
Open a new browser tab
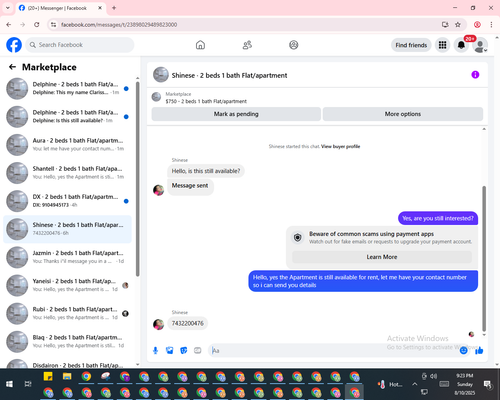pyautogui.click(x=114, y=8)
